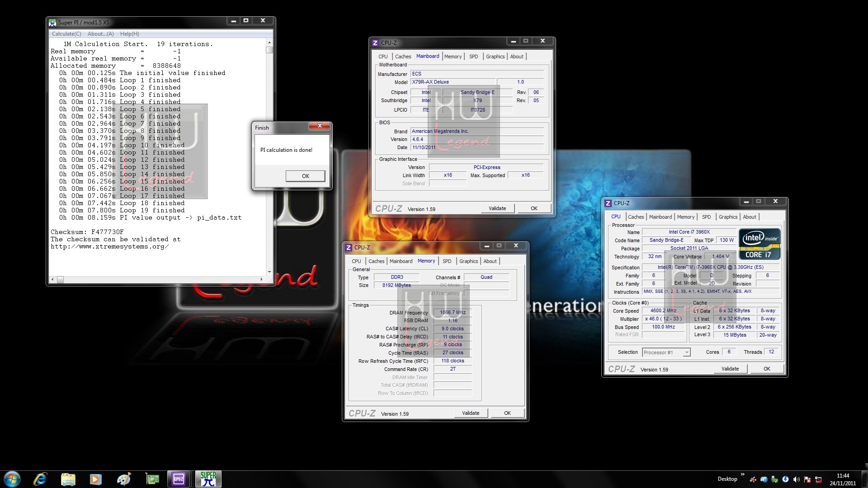Click the Show Desktop strip beside the clock
Viewport: 868px width, 488px height.
point(864,479)
